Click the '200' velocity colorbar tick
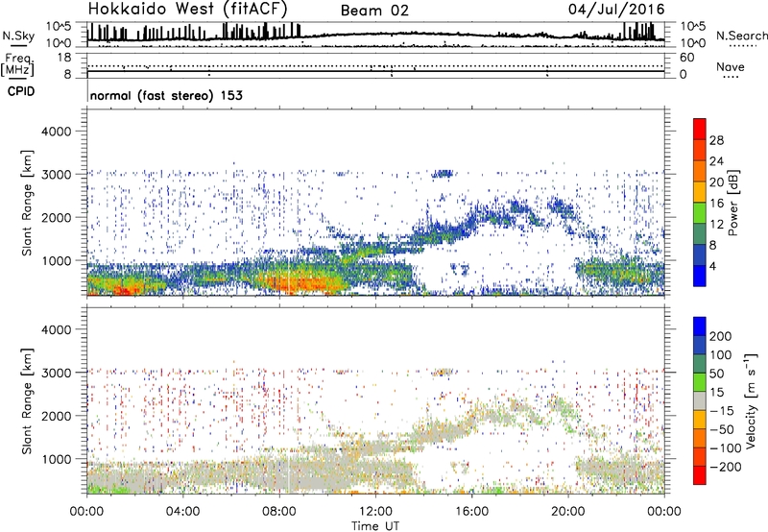The height and width of the screenshot is (532, 768). [721, 336]
